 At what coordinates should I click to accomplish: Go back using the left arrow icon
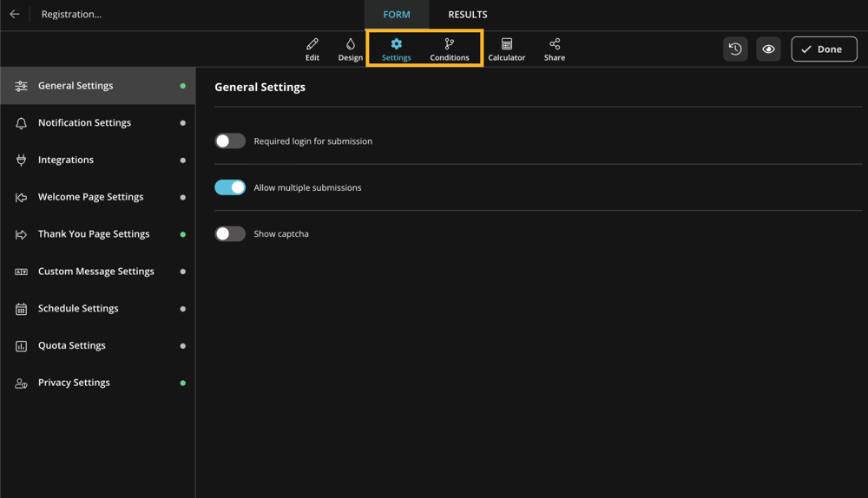click(x=15, y=15)
